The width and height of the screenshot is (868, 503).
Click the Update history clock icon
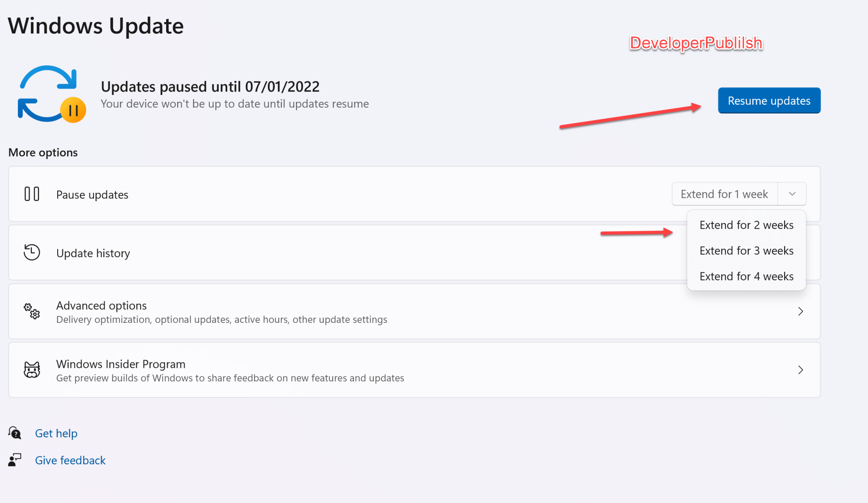(32, 252)
